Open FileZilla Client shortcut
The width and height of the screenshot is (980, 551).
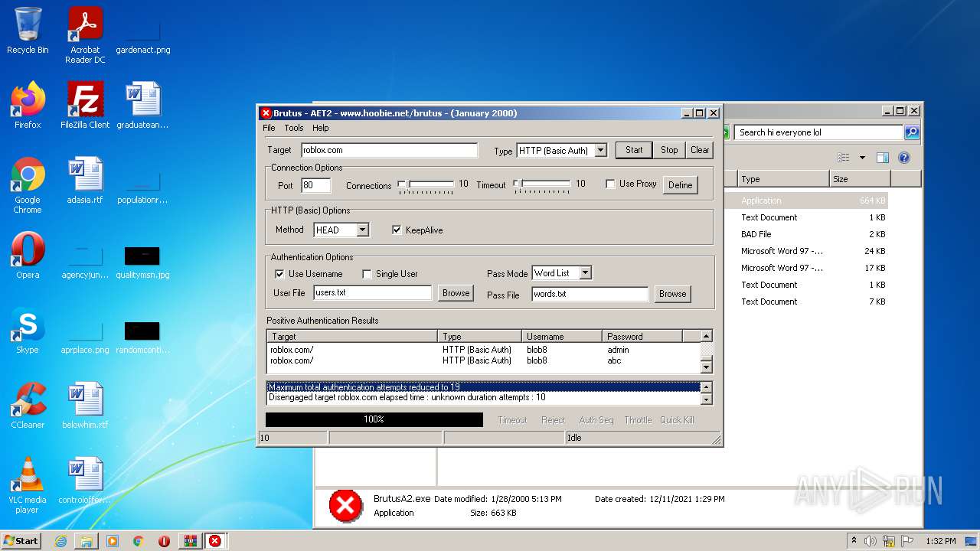85,106
